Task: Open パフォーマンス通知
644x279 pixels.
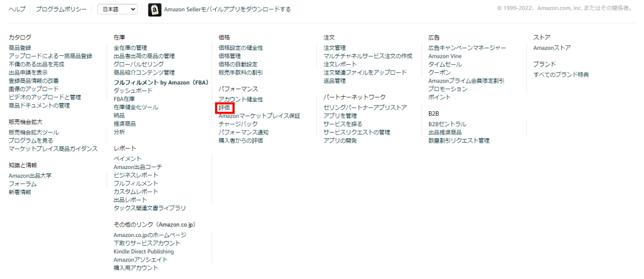Action: 243,133
